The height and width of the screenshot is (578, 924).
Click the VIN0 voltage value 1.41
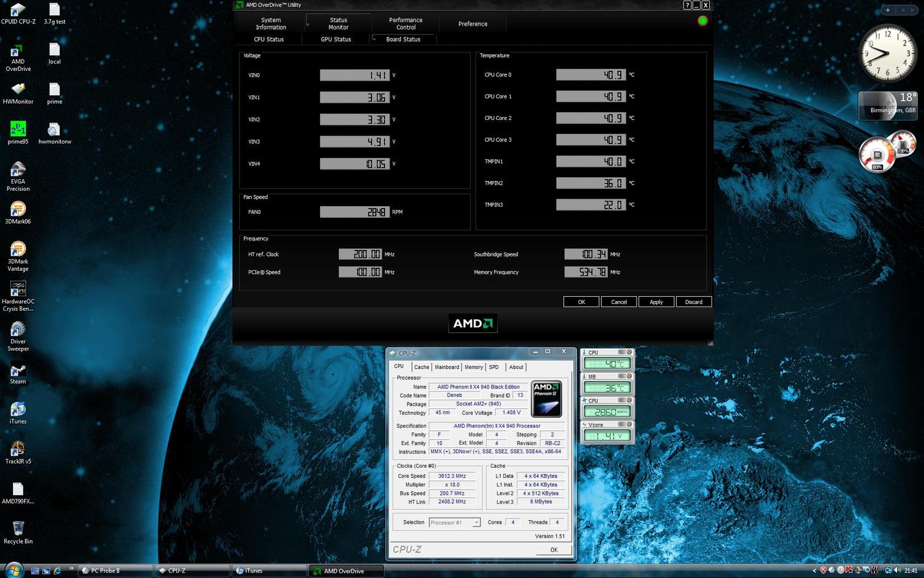point(354,75)
